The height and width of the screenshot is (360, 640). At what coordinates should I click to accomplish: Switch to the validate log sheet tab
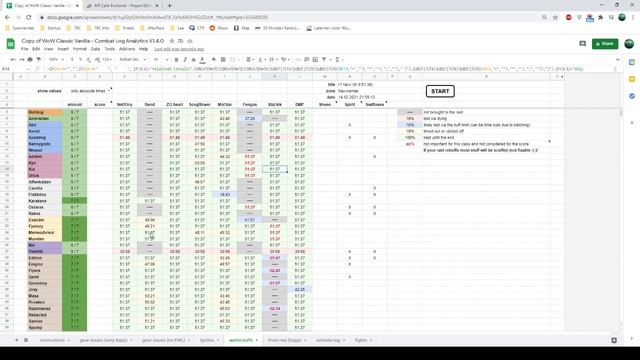tap(328, 340)
